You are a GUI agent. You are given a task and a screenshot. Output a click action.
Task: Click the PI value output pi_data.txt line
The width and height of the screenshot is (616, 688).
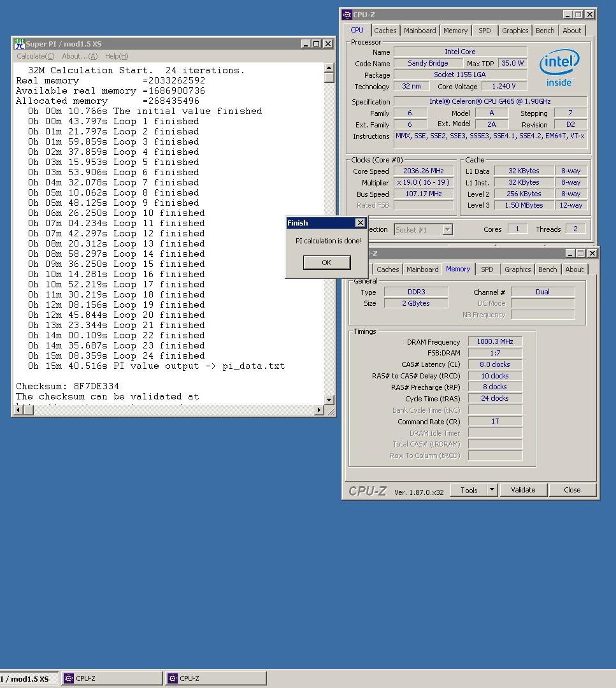[x=156, y=366]
